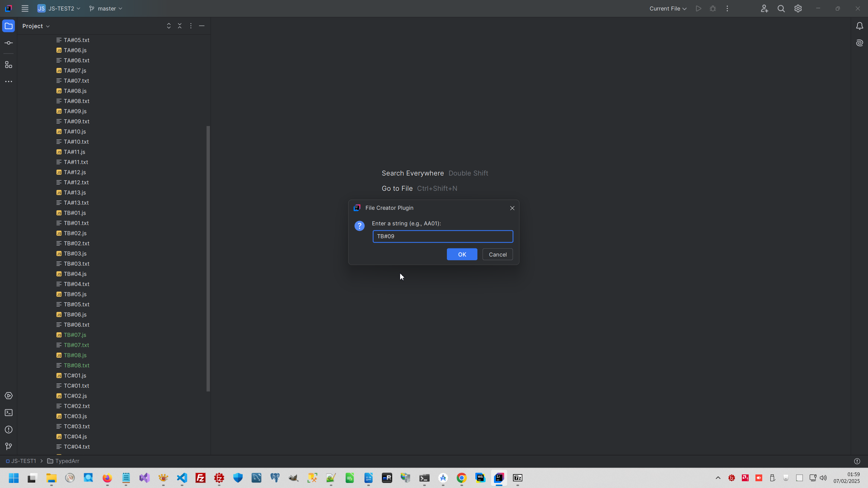Open the AI Assistant swirl icon
Screen dimensions: 868x488
(859, 43)
